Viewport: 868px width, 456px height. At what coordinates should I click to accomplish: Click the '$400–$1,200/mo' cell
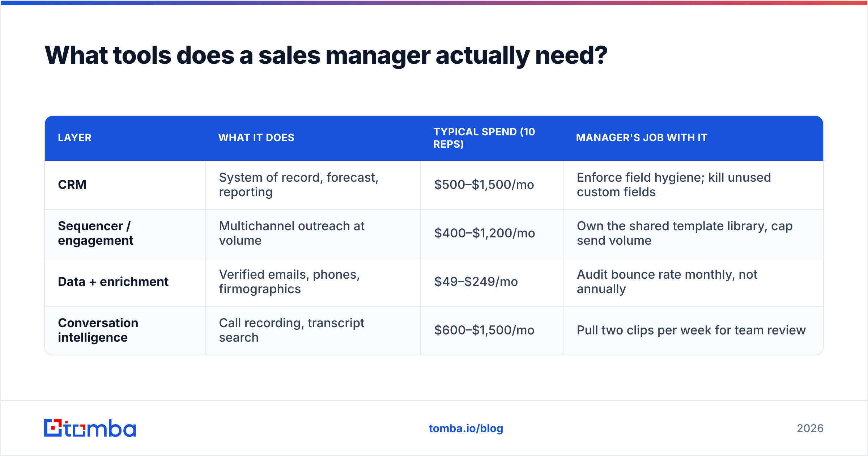tap(484, 233)
